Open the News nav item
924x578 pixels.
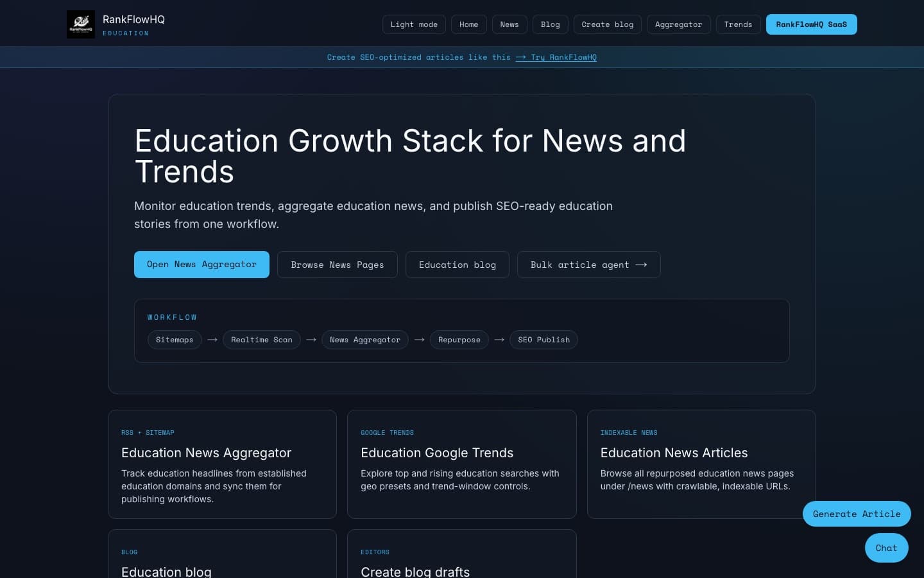(509, 24)
